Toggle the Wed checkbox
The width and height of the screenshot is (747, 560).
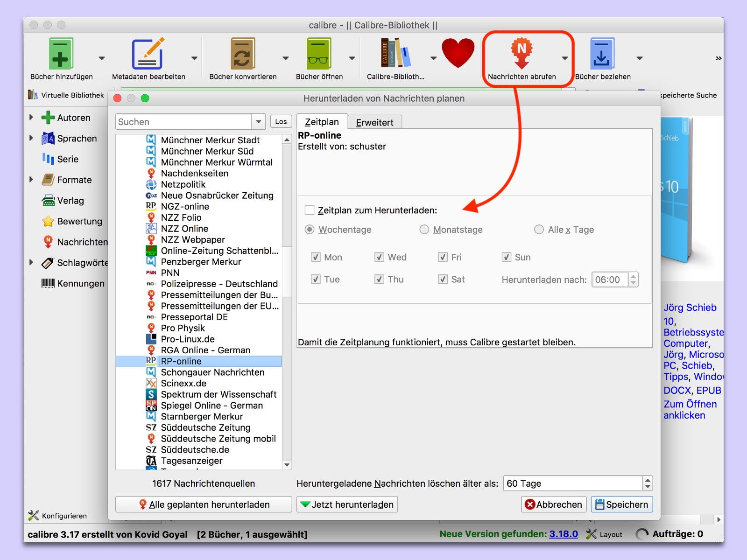[380, 257]
